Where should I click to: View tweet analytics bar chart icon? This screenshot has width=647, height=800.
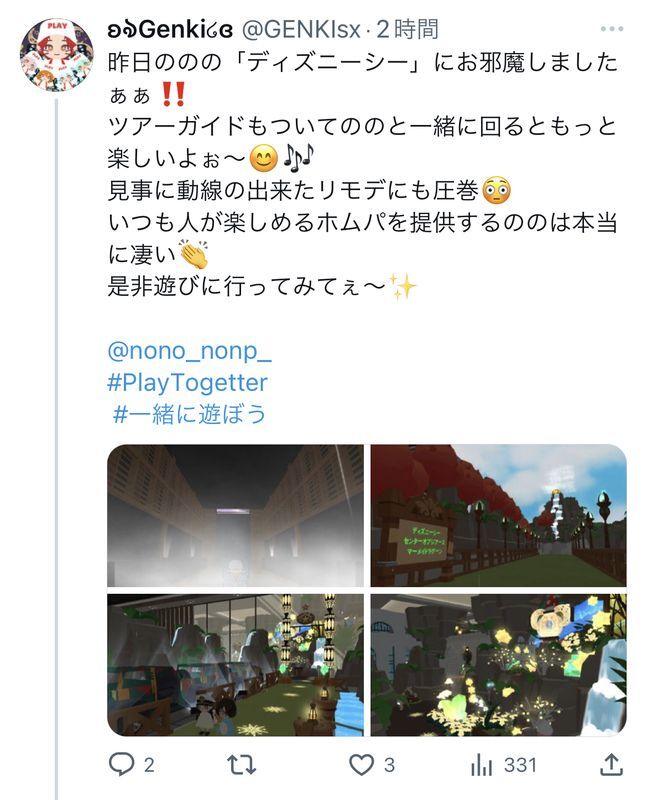[x=481, y=765]
